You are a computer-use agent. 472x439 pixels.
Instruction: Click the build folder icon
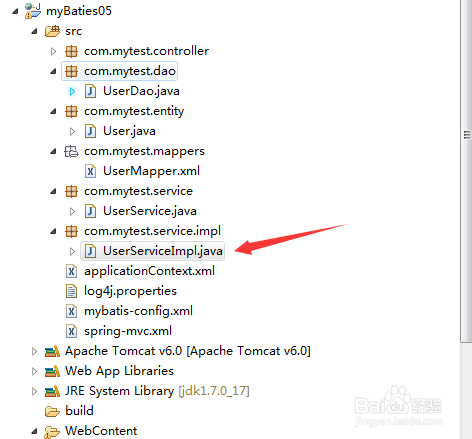click(x=52, y=411)
